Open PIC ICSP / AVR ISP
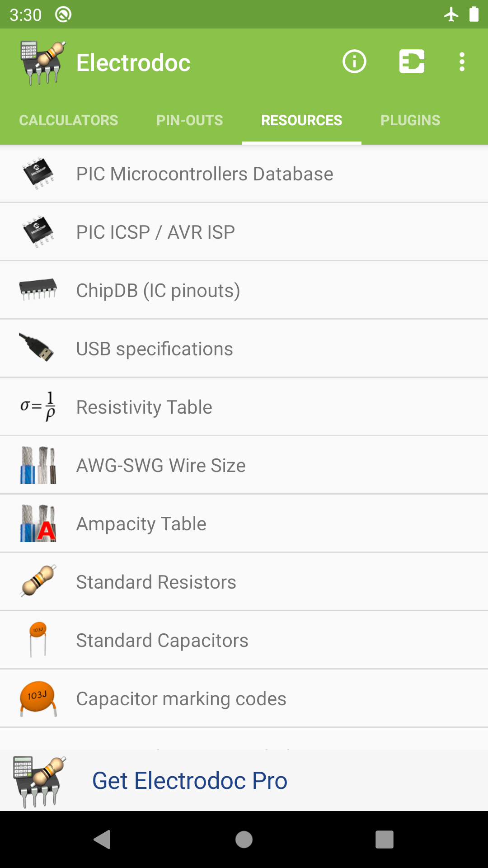Image resolution: width=488 pixels, height=868 pixels. [x=155, y=232]
